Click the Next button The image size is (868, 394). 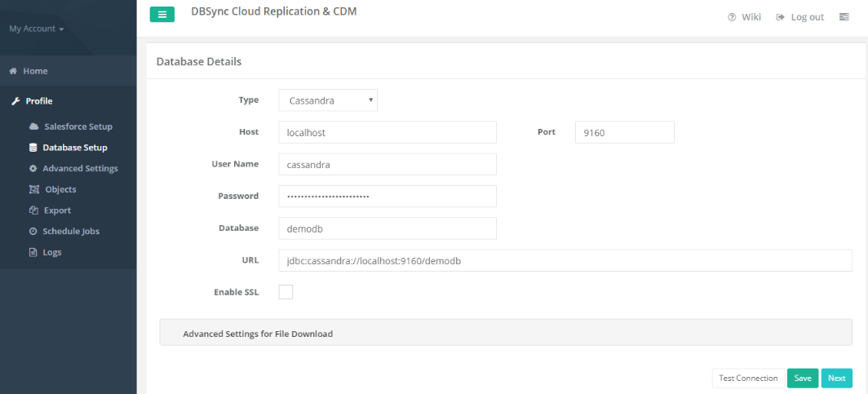(836, 378)
